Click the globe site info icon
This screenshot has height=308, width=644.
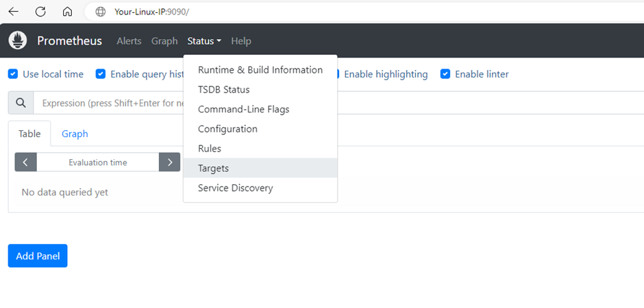click(101, 12)
